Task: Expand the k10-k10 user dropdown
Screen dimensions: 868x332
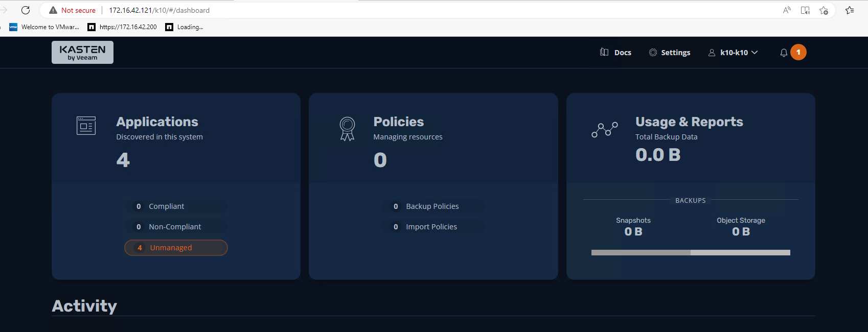Action: (734, 53)
